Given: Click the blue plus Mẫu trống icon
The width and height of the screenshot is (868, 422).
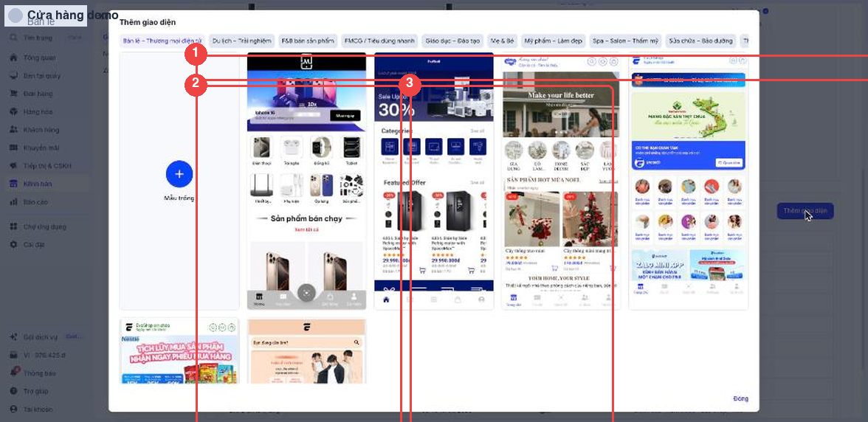Looking at the screenshot, I should 179,173.
